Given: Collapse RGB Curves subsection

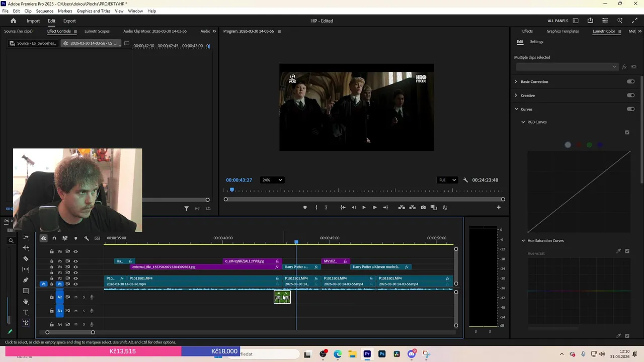Looking at the screenshot, I should pos(523,122).
